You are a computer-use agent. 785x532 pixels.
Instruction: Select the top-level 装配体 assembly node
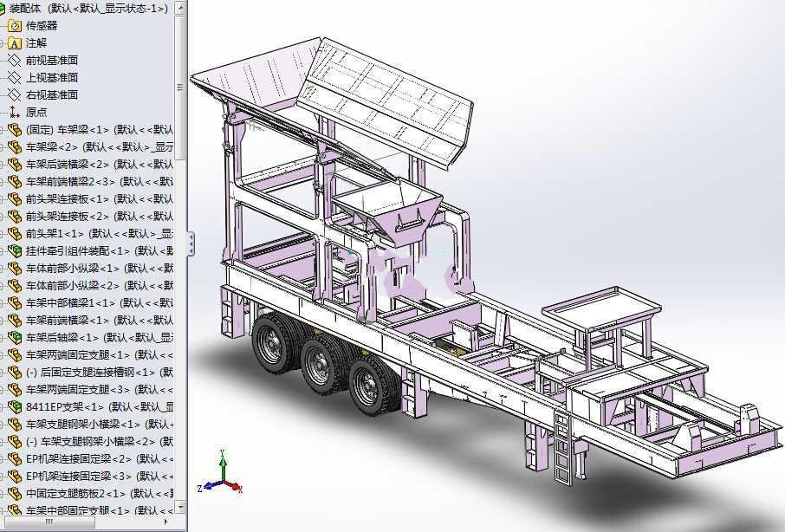pyautogui.click(x=86, y=9)
